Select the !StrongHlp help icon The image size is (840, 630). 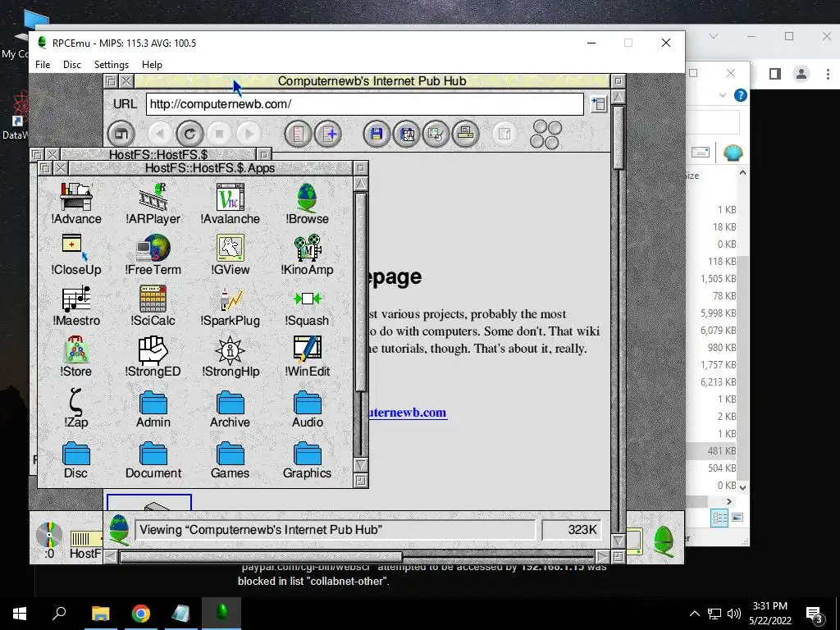point(231,356)
